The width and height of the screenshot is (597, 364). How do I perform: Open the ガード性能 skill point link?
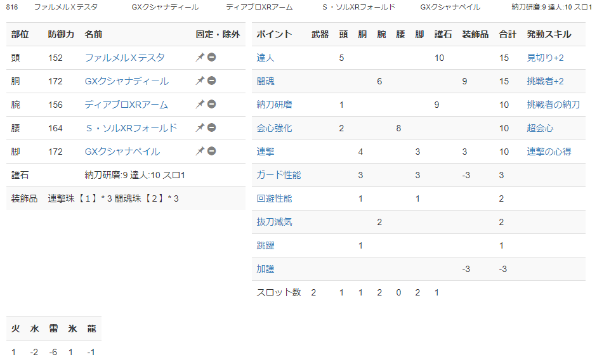[279, 175]
